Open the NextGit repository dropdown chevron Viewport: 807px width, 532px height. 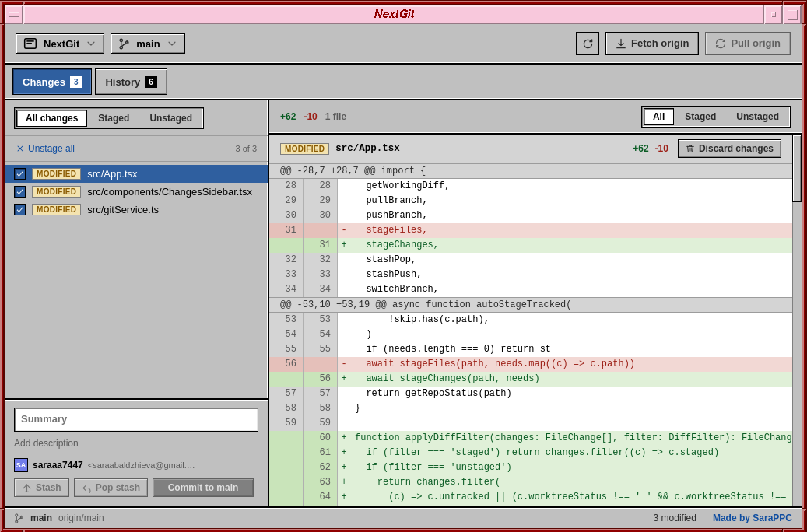pos(91,44)
